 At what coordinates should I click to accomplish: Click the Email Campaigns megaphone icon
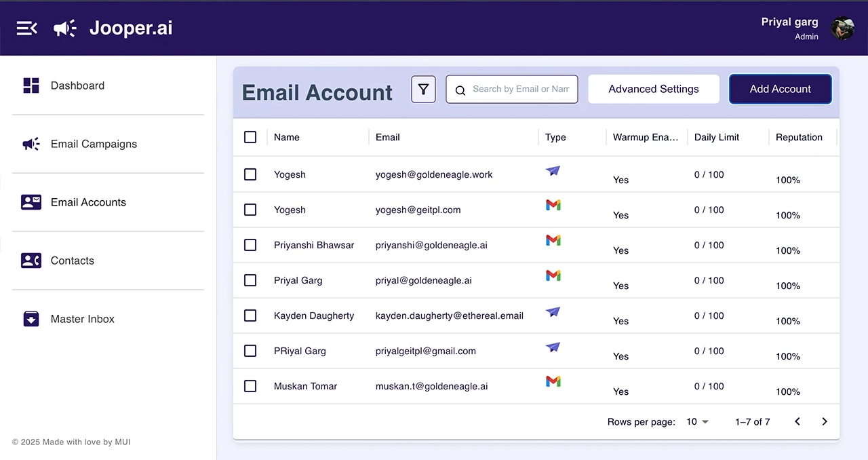click(31, 144)
